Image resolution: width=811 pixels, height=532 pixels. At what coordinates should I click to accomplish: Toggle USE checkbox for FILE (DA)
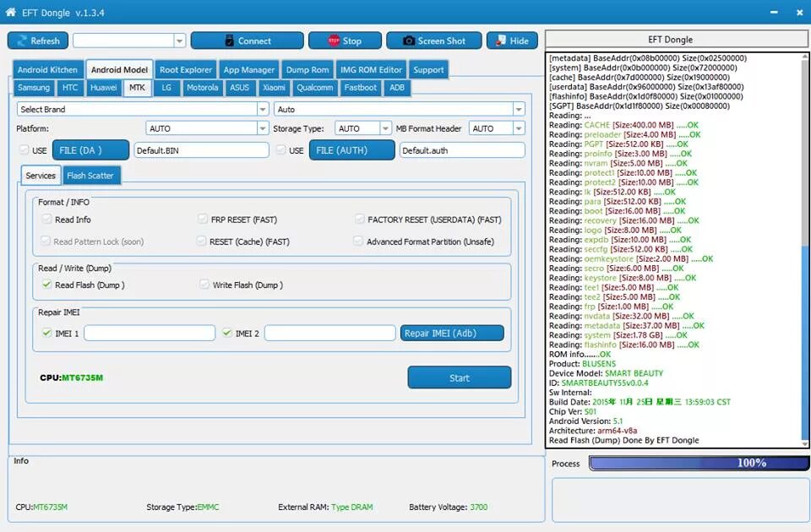[24, 150]
